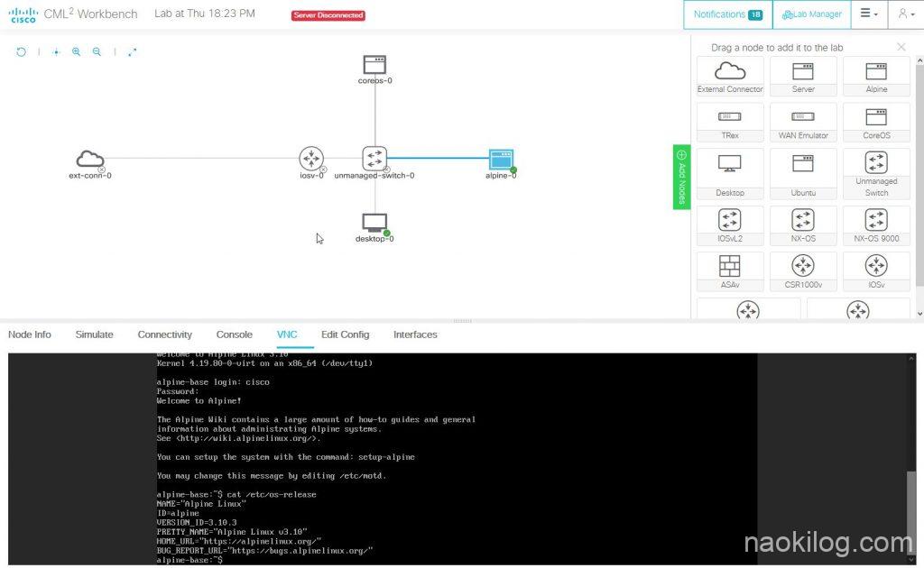Click the 'cat /etc/os-release' command line
This screenshot has width=924, height=568.
pyautogui.click(x=236, y=494)
